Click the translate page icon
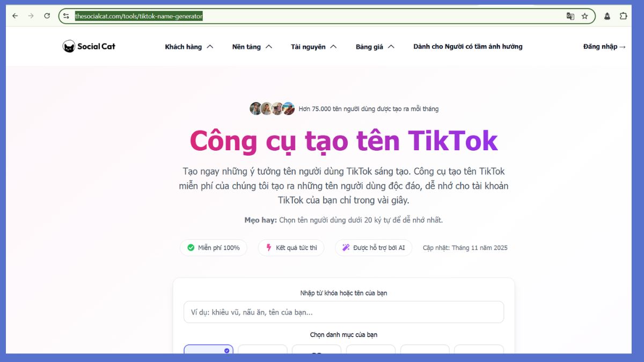The width and height of the screenshot is (644, 362). [x=570, y=16]
